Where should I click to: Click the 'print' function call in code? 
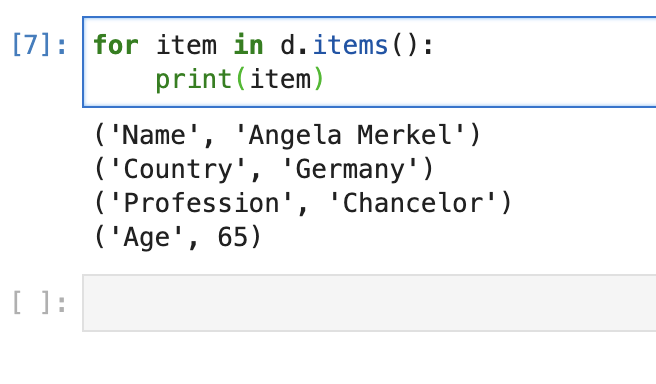click(194, 79)
